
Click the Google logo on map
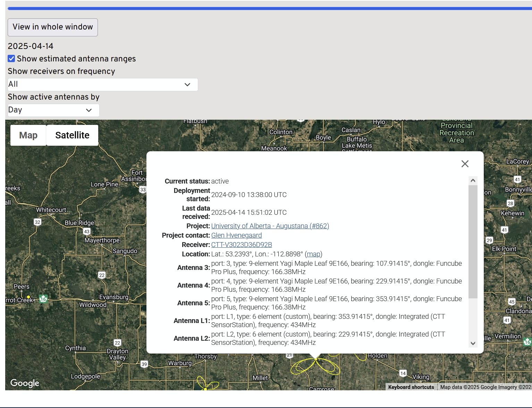[x=25, y=383]
